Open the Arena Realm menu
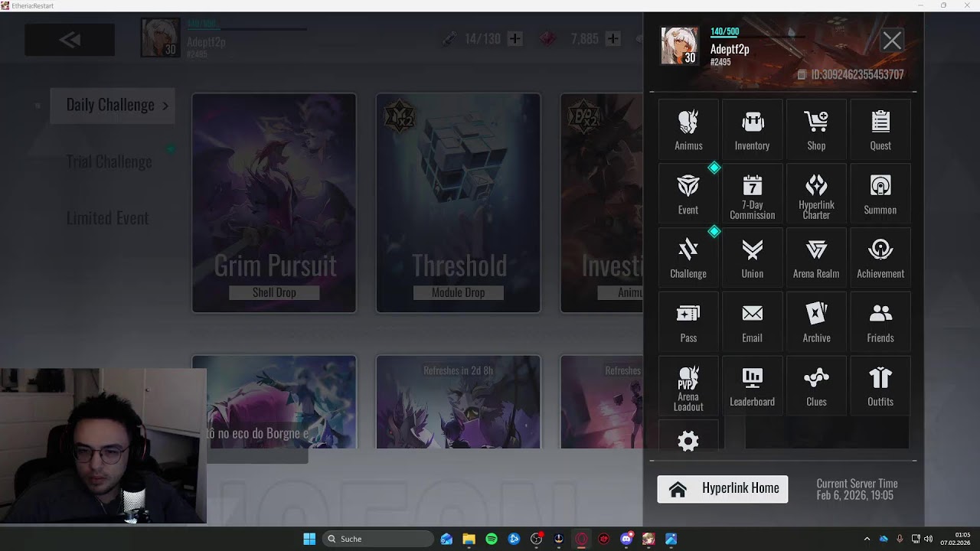The height and width of the screenshot is (551, 980). pyautogui.click(x=816, y=258)
